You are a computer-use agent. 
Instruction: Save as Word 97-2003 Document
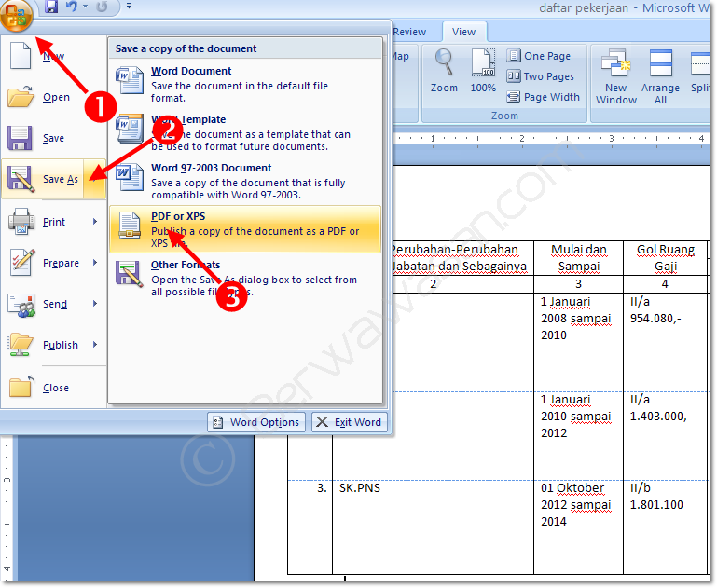click(245, 181)
